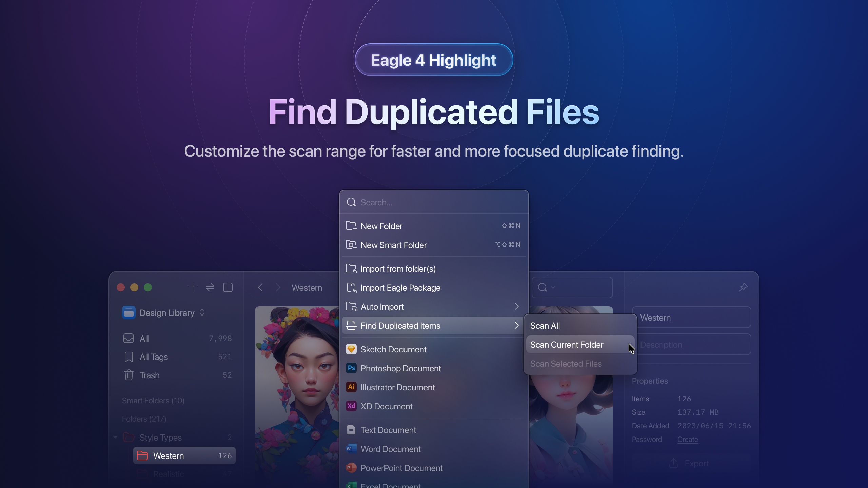Click the Create link next to Password

click(687, 439)
